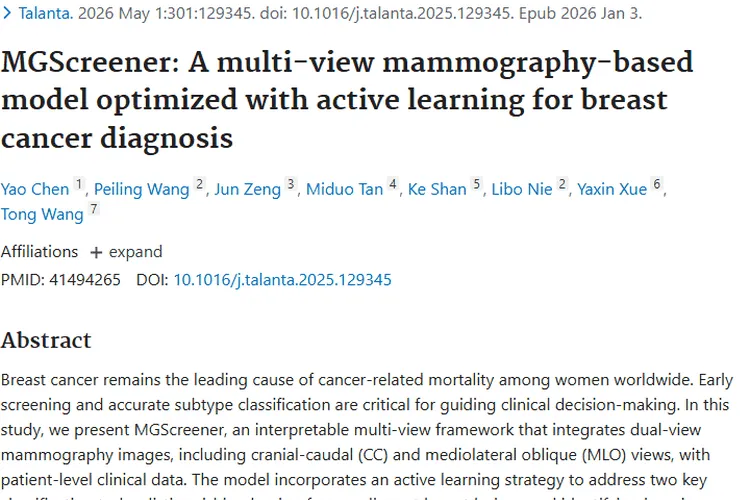Open the Talanta journal dropdown

tap(46, 15)
